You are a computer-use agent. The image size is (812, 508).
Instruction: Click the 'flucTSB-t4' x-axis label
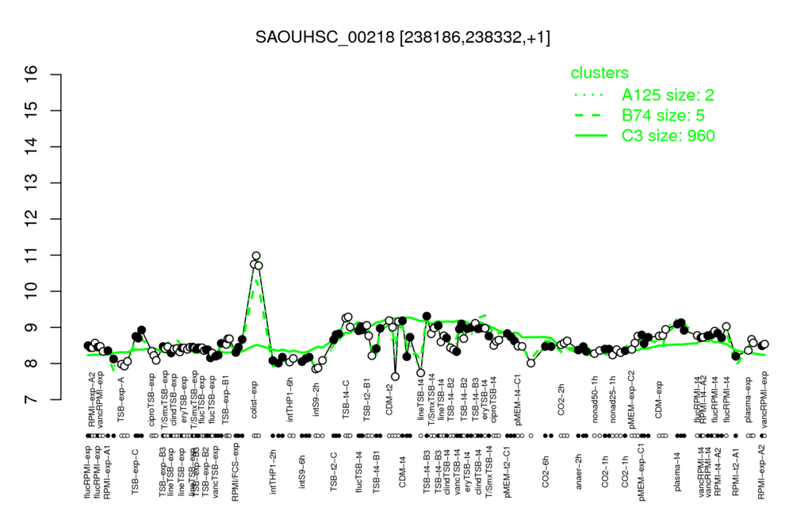(x=359, y=471)
